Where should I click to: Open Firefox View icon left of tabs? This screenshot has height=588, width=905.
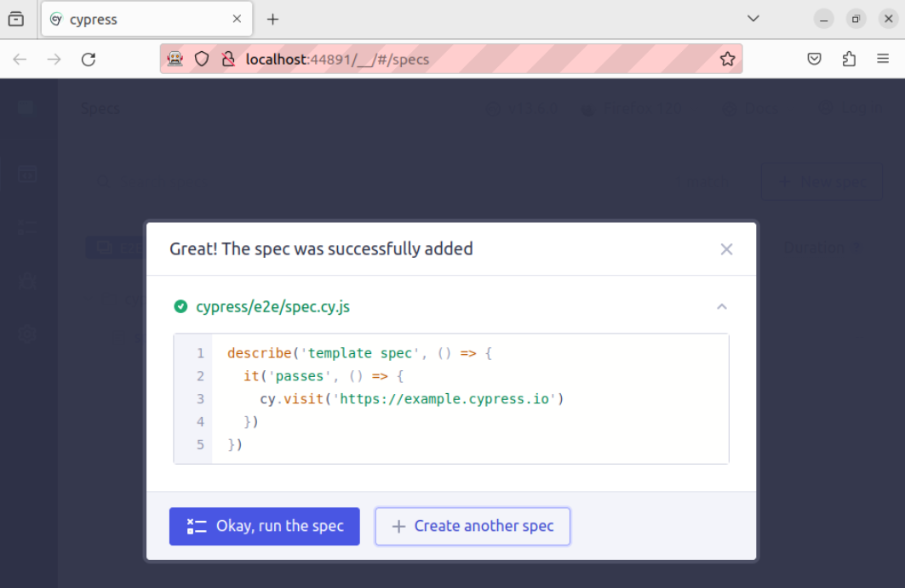point(16,19)
